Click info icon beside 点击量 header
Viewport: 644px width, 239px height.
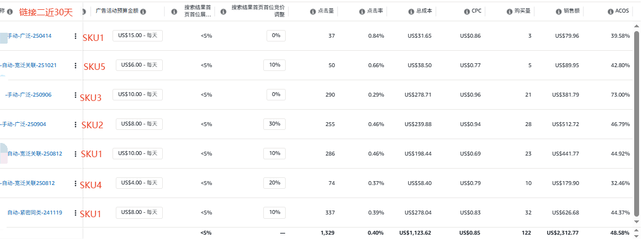click(x=312, y=11)
